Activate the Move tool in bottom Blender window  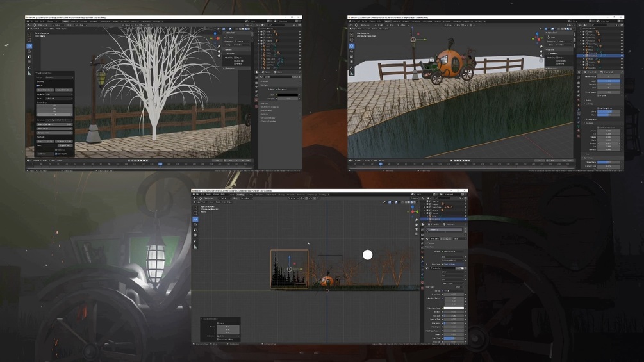[195, 219]
